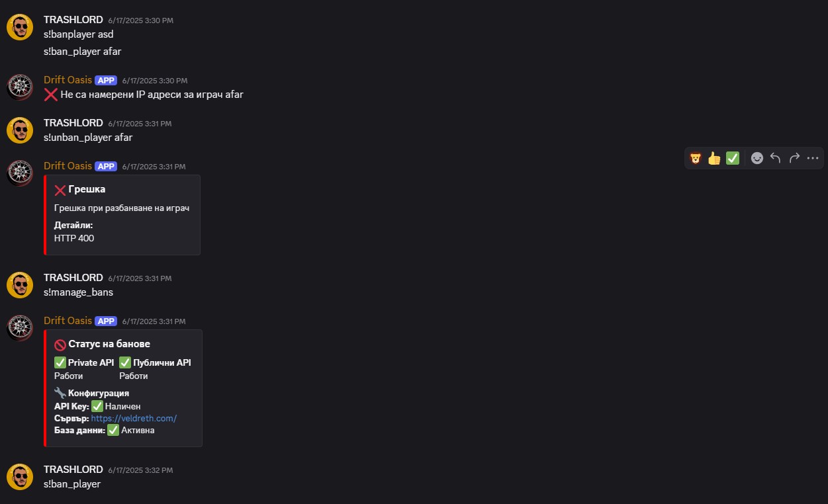Click the TRASHLORD username above s!unban_player afar
This screenshot has height=504, width=828.
(73, 123)
